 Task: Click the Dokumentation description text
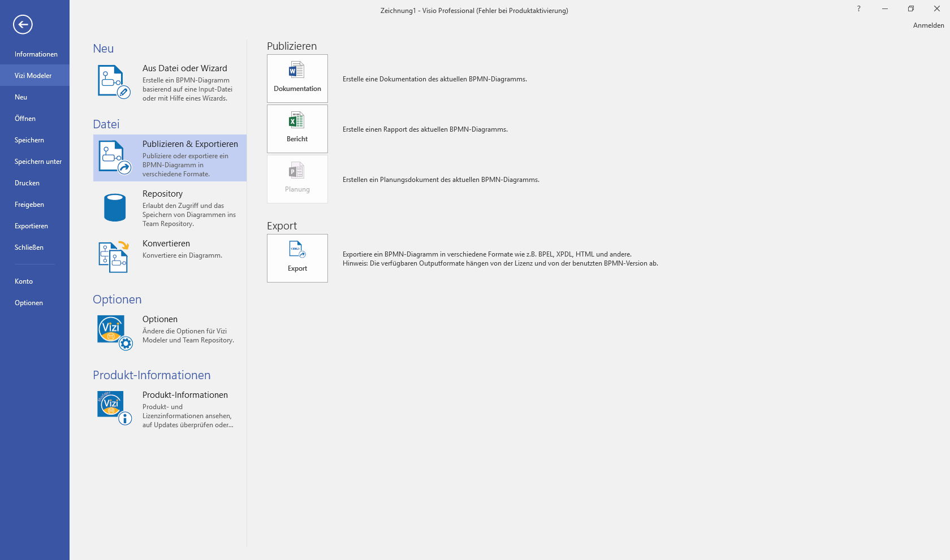(x=435, y=79)
